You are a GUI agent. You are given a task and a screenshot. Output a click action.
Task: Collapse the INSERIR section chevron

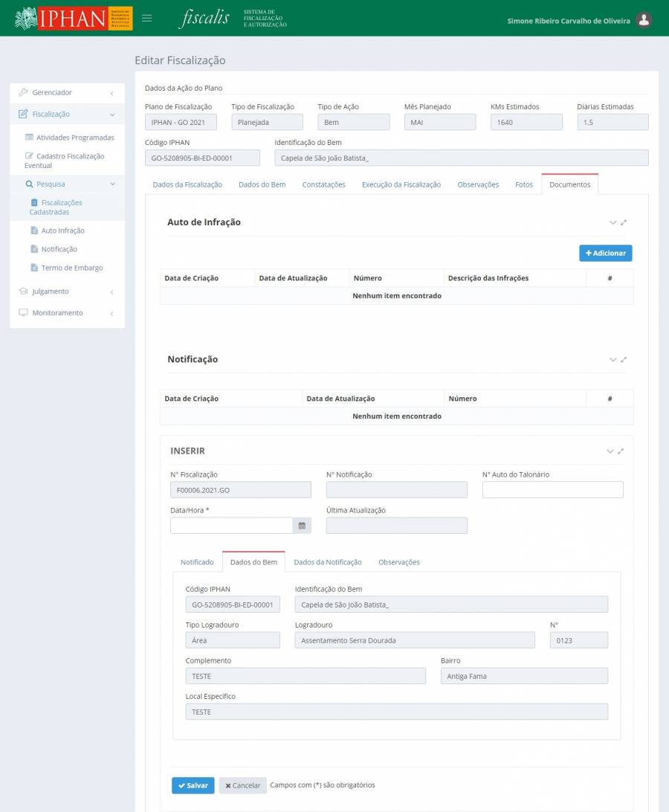tap(610, 451)
